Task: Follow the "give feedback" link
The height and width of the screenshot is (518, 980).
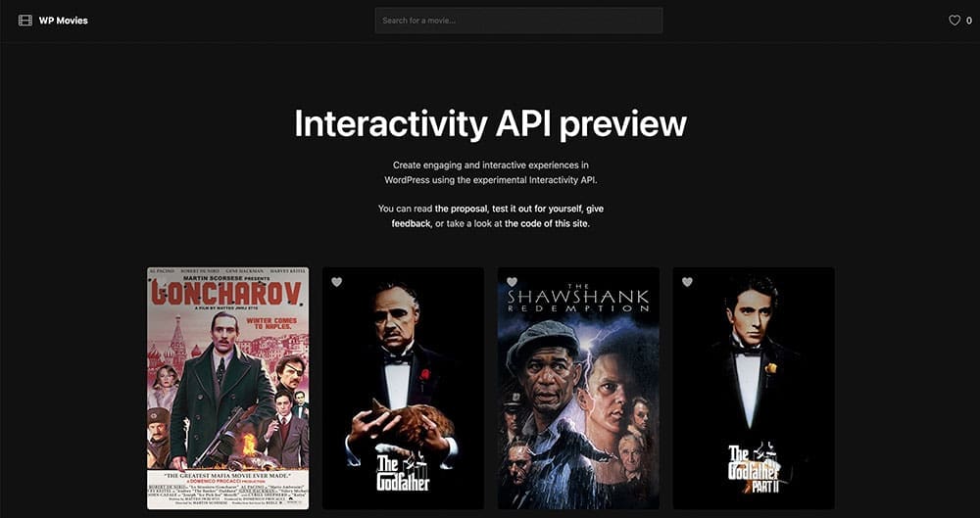Action: click(498, 216)
